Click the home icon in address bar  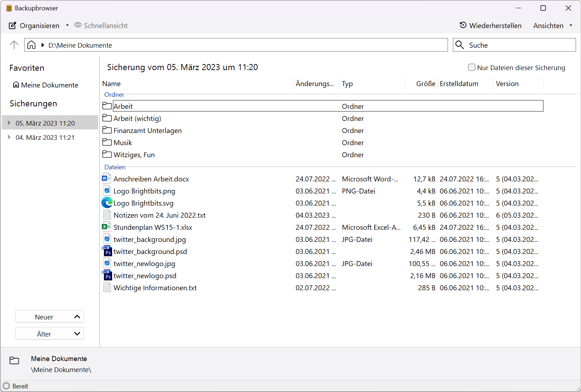pyautogui.click(x=31, y=45)
